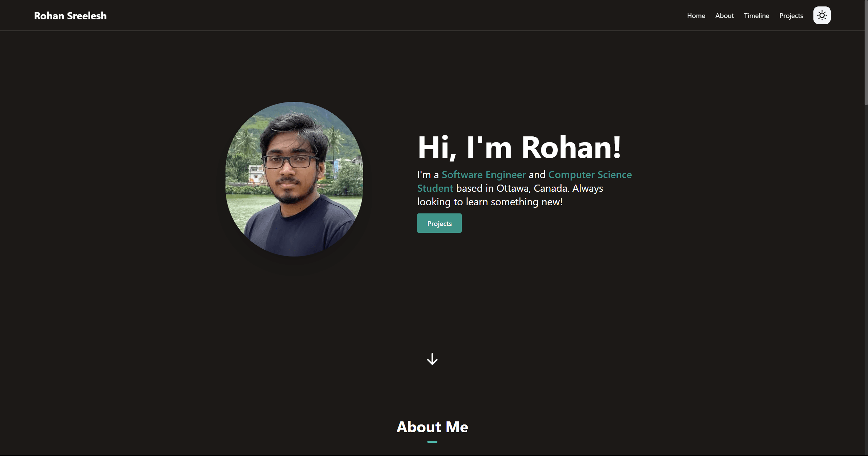The width and height of the screenshot is (868, 456).
Task: Click the teal word 'Student'
Action: (x=435, y=188)
